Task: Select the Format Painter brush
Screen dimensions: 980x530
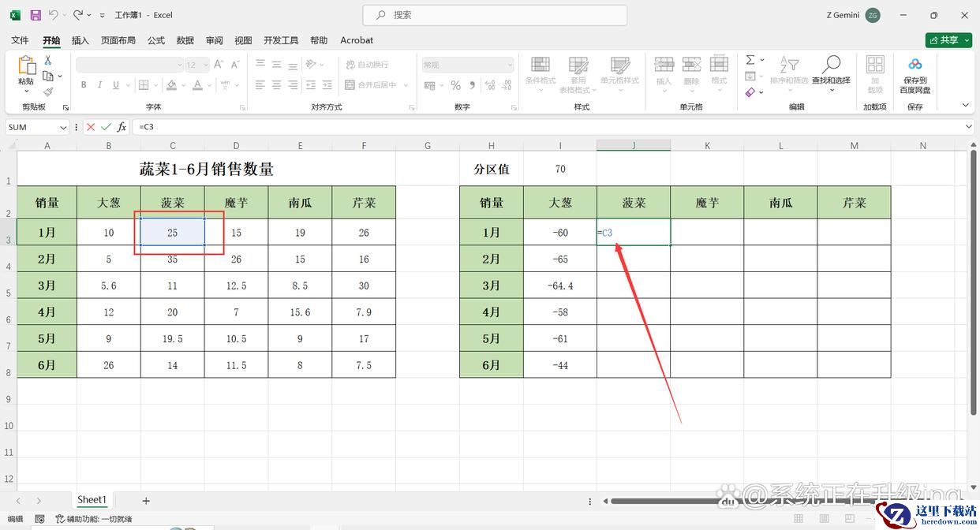Action: coord(48,91)
